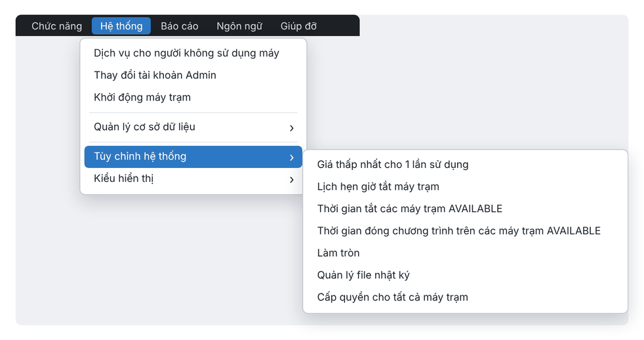The height and width of the screenshot is (340, 644).
Task: Choose Thời gian tắt các máy trạm AVAILABLE
Action: point(466,209)
